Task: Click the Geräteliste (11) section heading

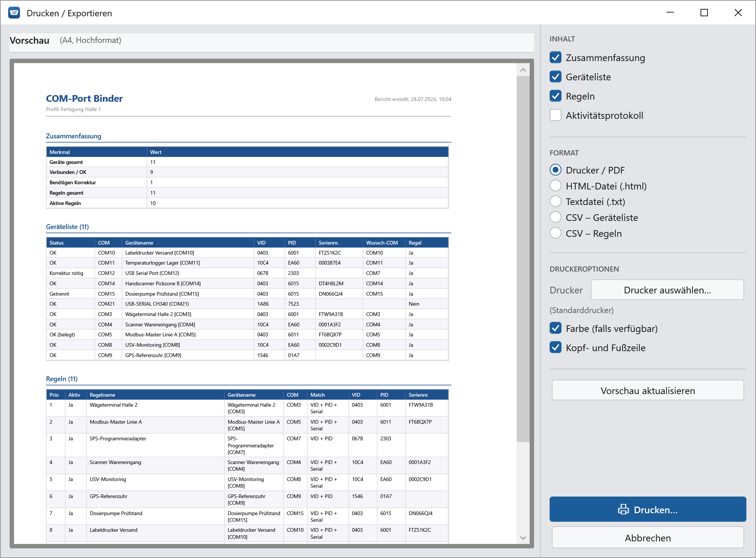Action: click(x=67, y=226)
